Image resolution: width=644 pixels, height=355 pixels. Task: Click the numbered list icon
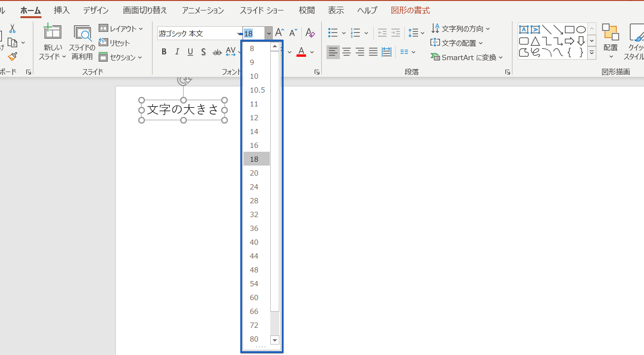coord(356,33)
